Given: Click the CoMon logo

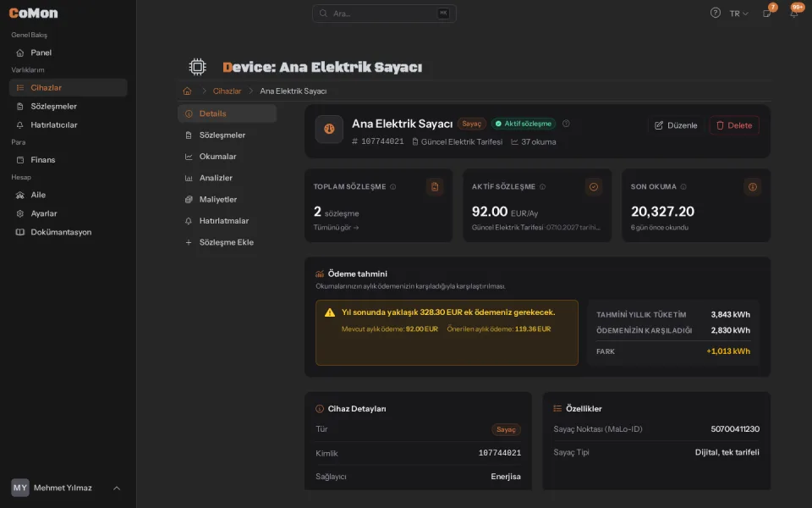Looking at the screenshot, I should pos(34,13).
